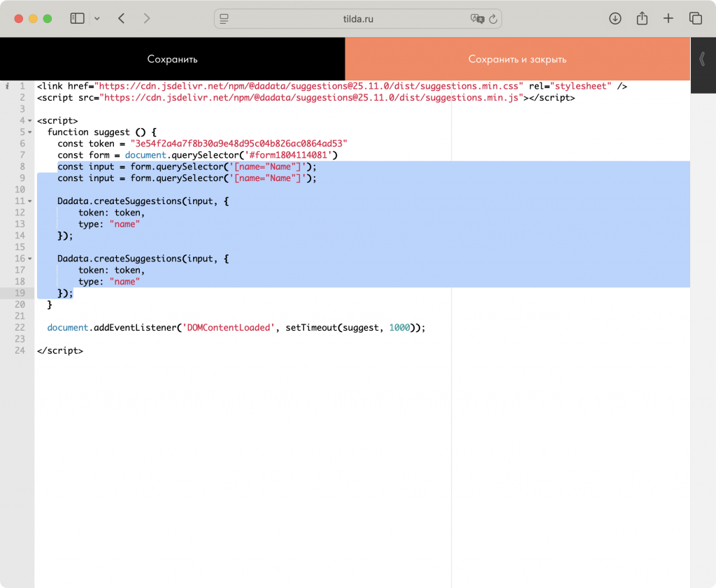Expand the collapsed right side panel
The image size is (716, 588).
coord(703,59)
